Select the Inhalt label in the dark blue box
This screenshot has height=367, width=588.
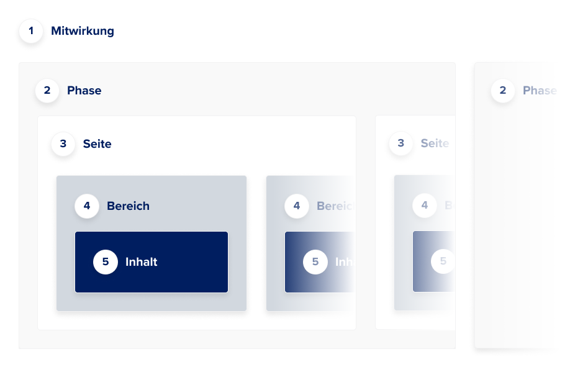click(142, 261)
